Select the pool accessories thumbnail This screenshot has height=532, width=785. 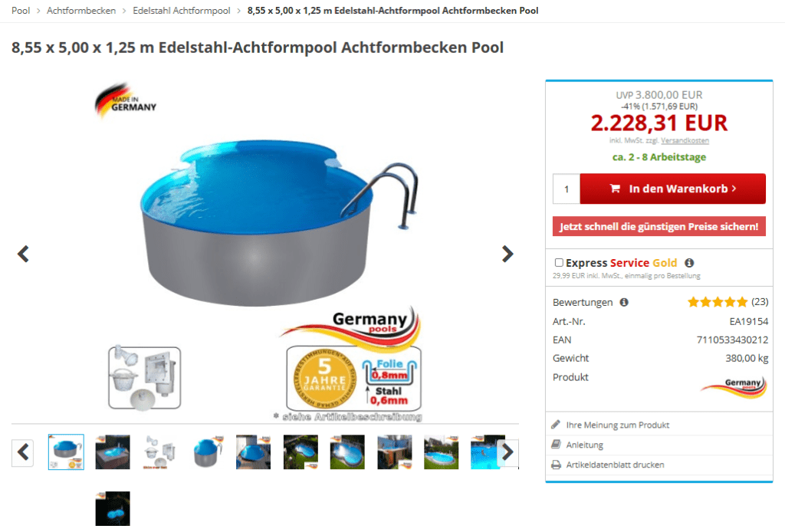tap(159, 452)
